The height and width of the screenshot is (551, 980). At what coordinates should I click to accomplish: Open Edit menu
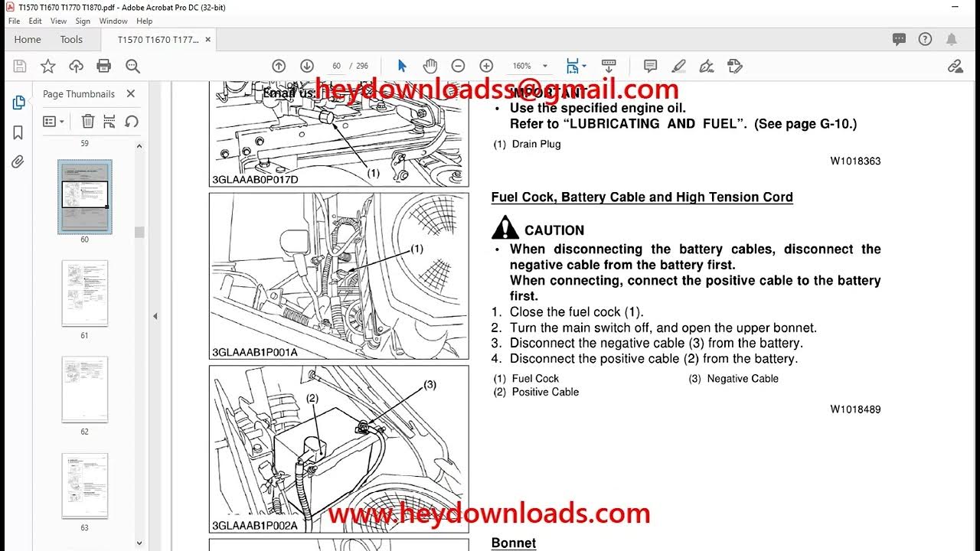click(x=35, y=21)
